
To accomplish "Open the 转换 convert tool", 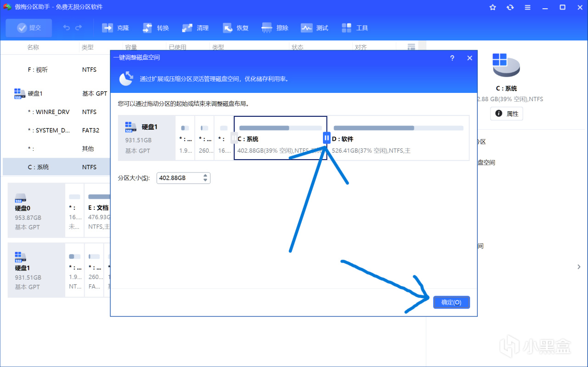I will pos(156,28).
